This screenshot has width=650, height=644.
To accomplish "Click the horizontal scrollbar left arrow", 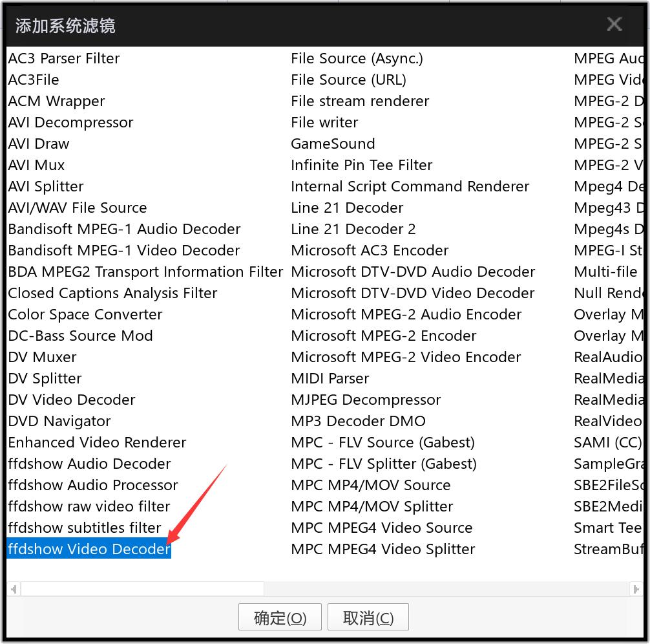I will pos(12,589).
